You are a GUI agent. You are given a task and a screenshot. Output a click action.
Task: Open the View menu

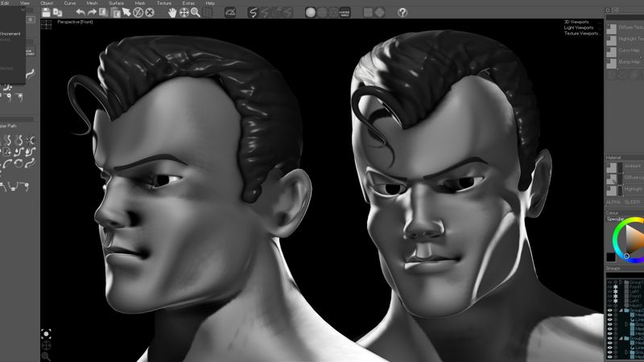pos(25,3)
